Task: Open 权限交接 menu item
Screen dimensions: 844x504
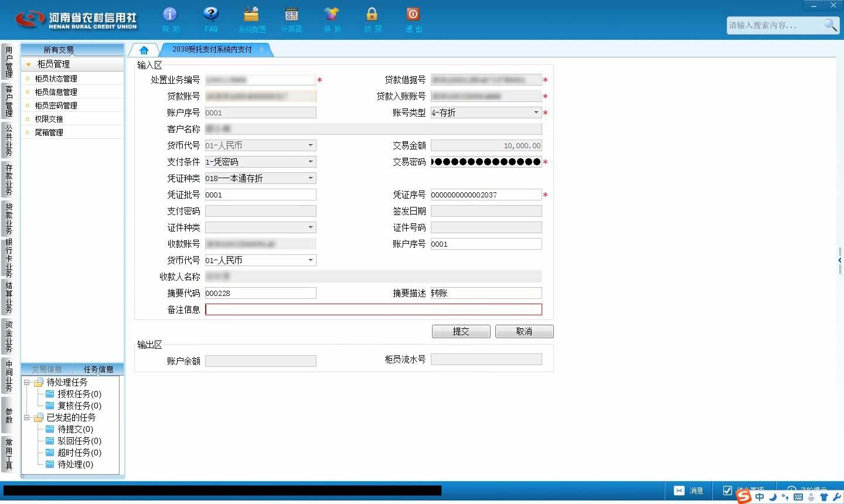Action: [x=49, y=119]
